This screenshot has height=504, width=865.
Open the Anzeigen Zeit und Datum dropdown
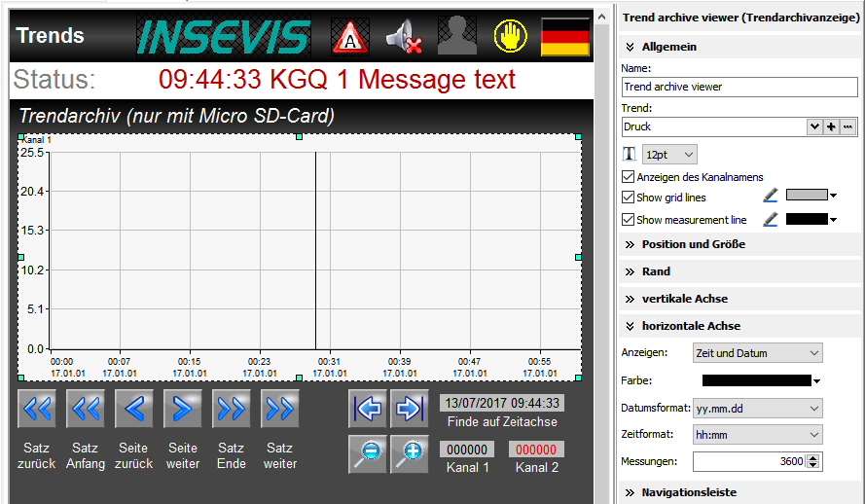click(757, 352)
